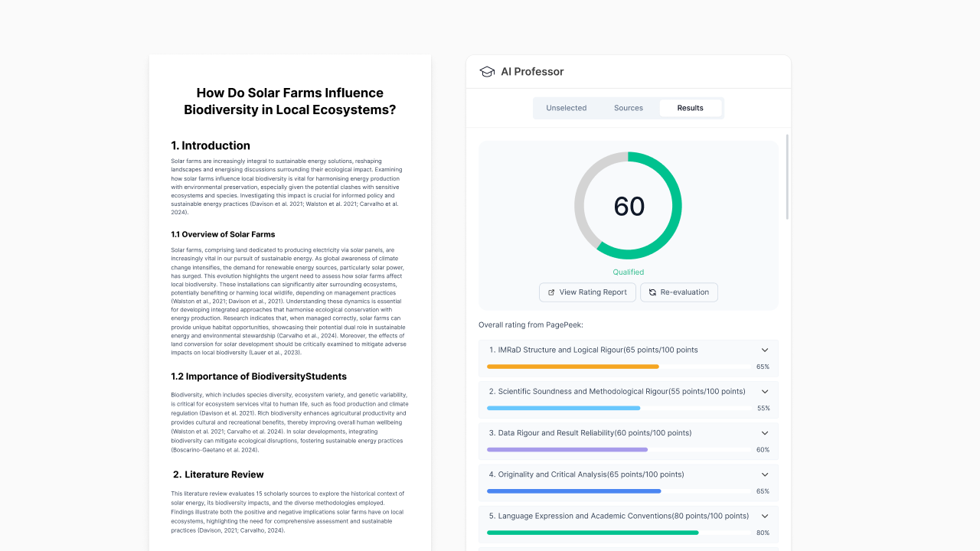The width and height of the screenshot is (980, 551).
Task: Open the Sources tab
Action: tap(628, 108)
